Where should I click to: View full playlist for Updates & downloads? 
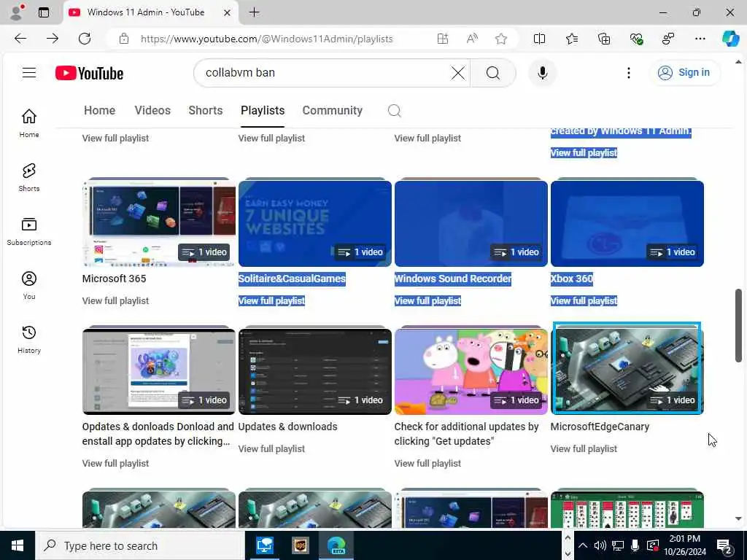point(271,449)
